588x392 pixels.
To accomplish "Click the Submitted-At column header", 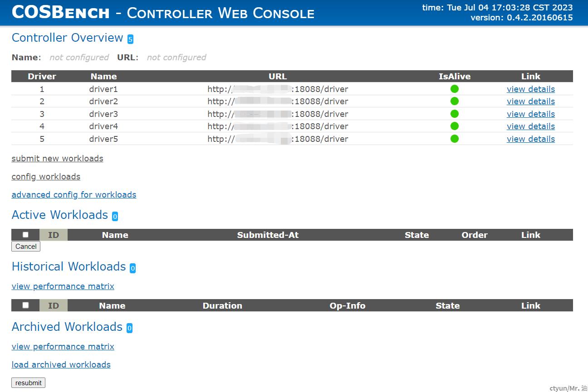I will click(x=268, y=235).
